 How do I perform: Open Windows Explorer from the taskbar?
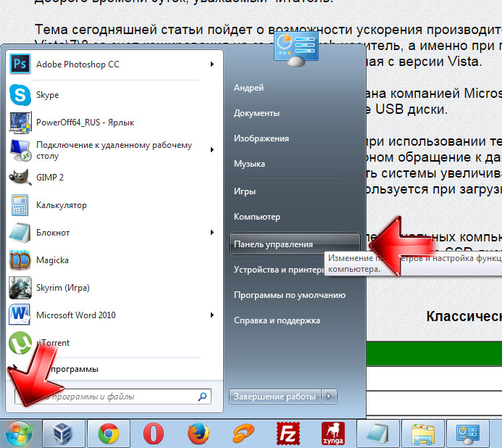(423, 434)
